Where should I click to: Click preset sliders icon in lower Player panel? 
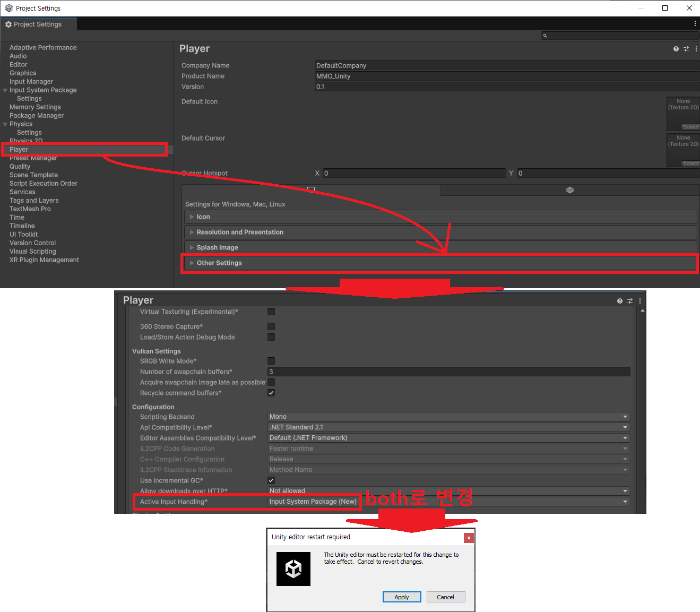pos(630,301)
